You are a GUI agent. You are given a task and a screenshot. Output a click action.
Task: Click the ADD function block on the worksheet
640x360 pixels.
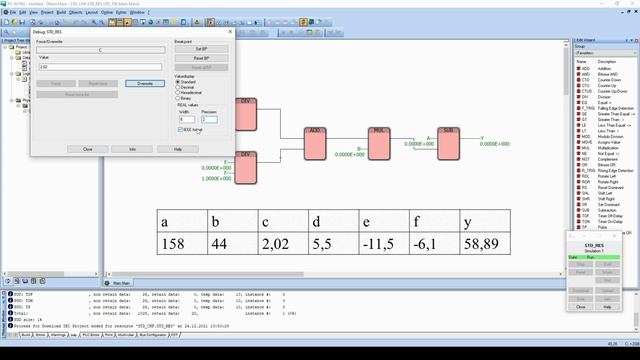click(315, 144)
